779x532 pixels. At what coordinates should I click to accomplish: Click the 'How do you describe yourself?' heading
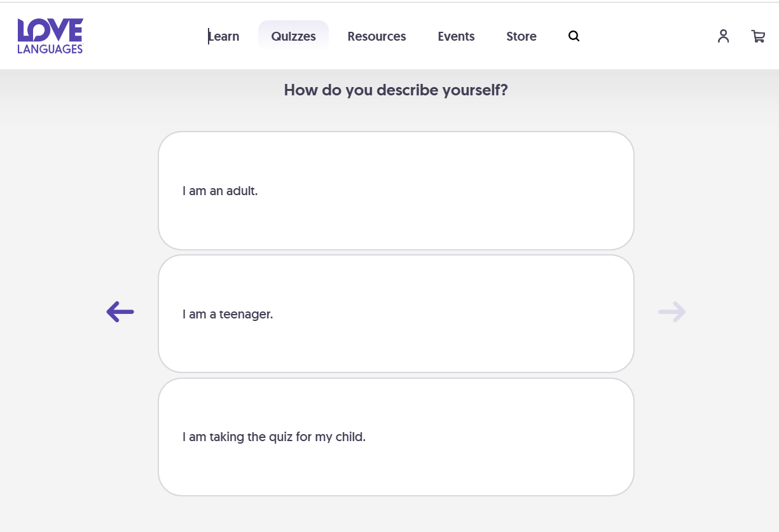pos(396,90)
